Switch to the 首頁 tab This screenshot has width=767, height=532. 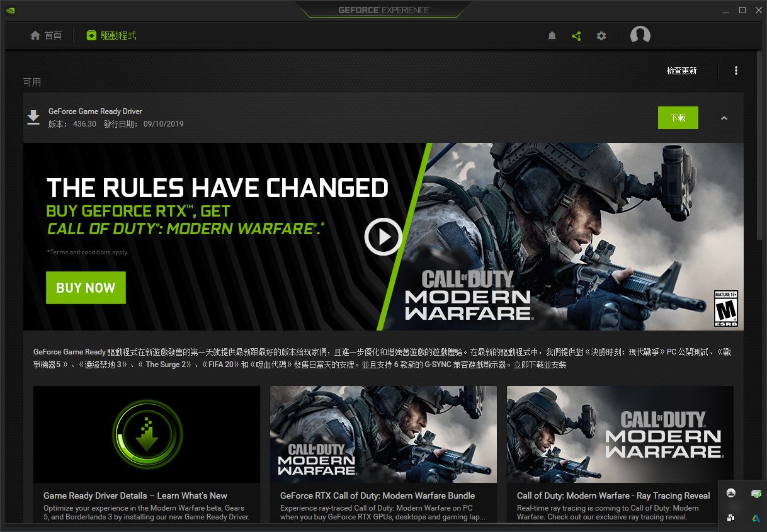[x=45, y=35]
